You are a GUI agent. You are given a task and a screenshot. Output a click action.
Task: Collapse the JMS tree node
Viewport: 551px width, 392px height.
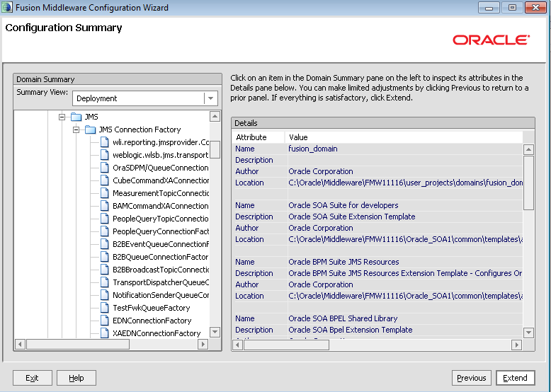62,117
